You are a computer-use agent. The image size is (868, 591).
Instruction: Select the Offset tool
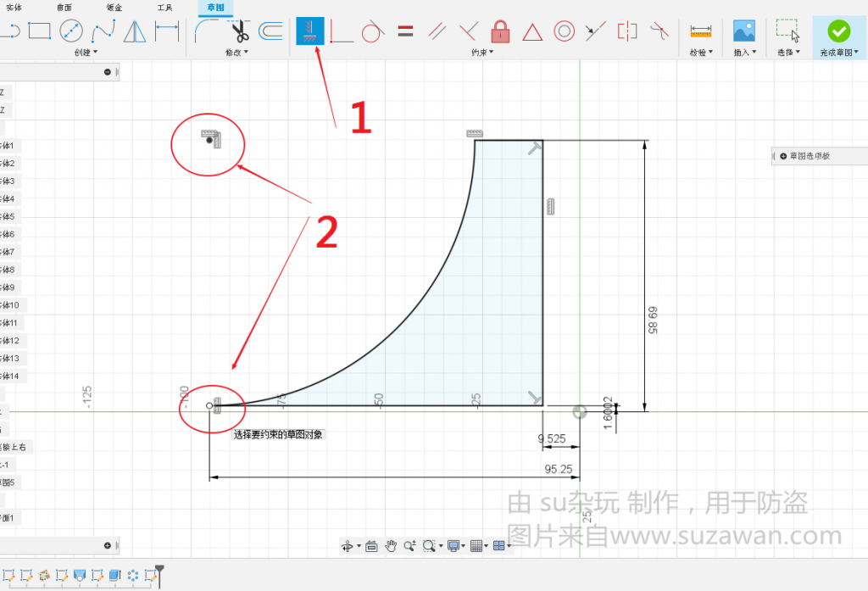[x=270, y=31]
